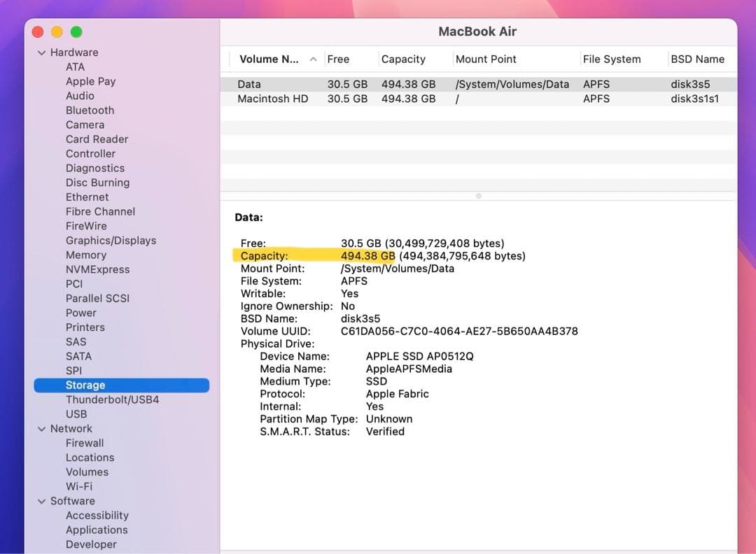The height and width of the screenshot is (554, 756).
Task: Open Graphics/Displays information
Action: [111, 240]
